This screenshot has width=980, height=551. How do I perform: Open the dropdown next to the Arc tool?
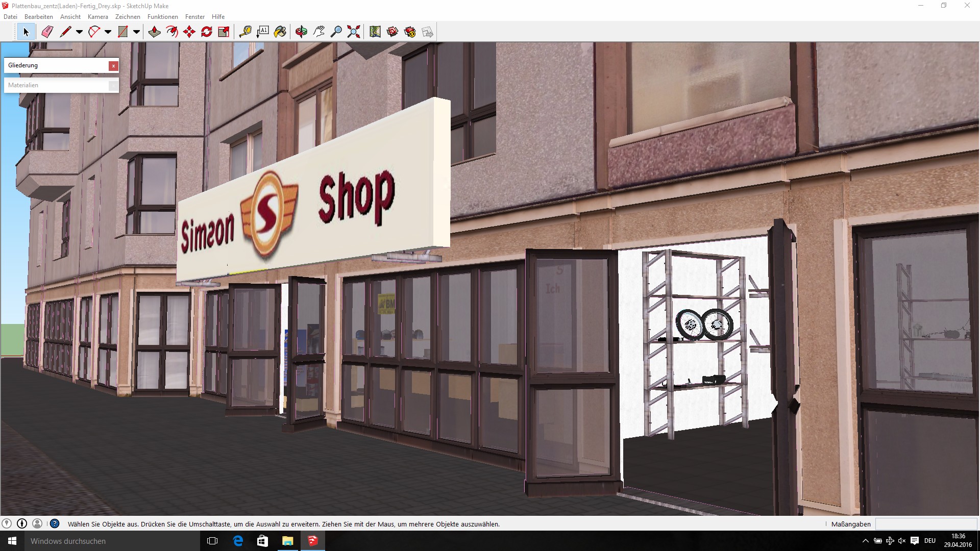click(x=108, y=32)
